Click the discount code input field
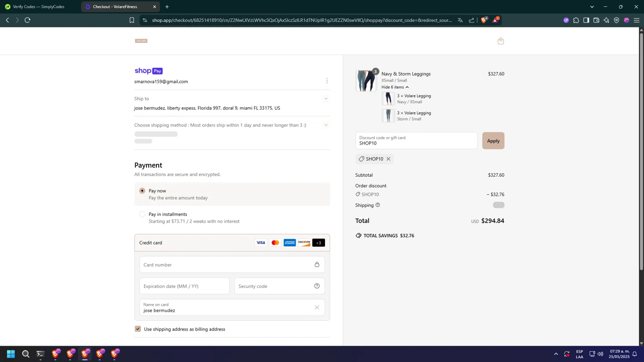The height and width of the screenshot is (362, 644). pyautogui.click(x=416, y=141)
